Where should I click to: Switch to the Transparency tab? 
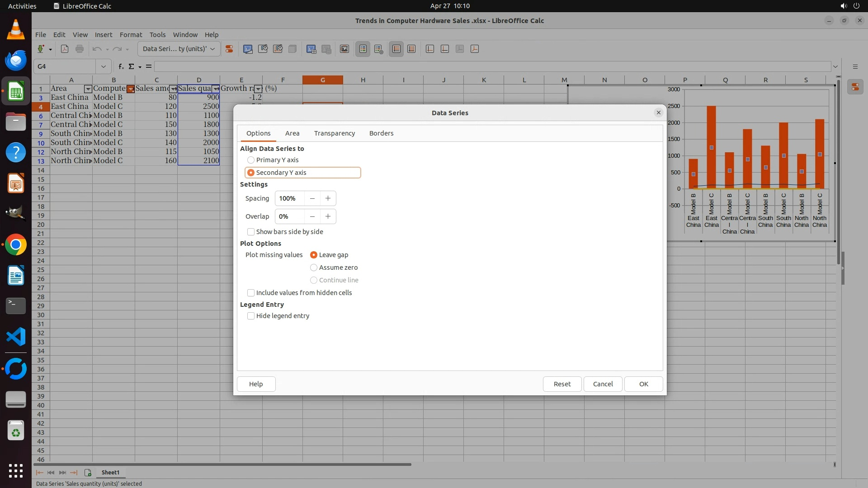335,133
